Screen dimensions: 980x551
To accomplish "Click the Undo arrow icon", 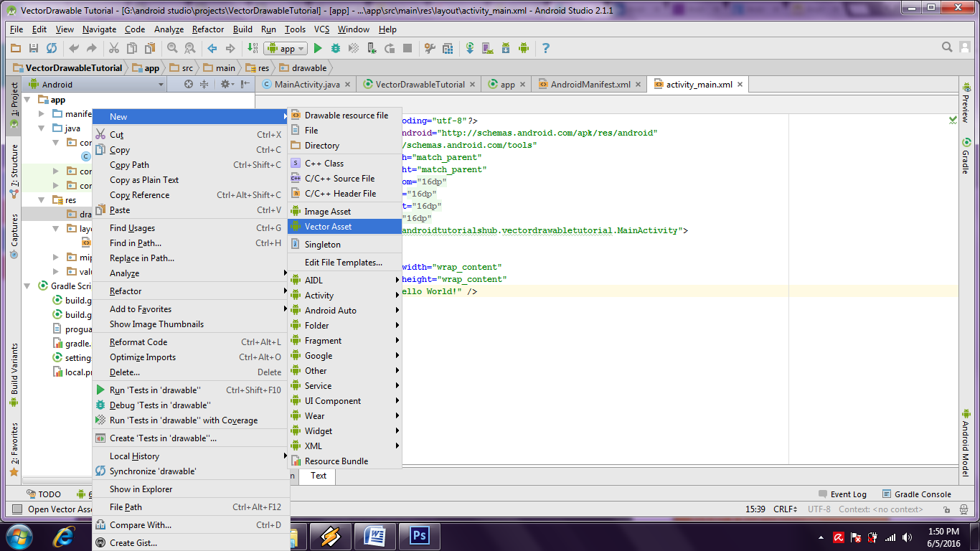I will pos(74,48).
